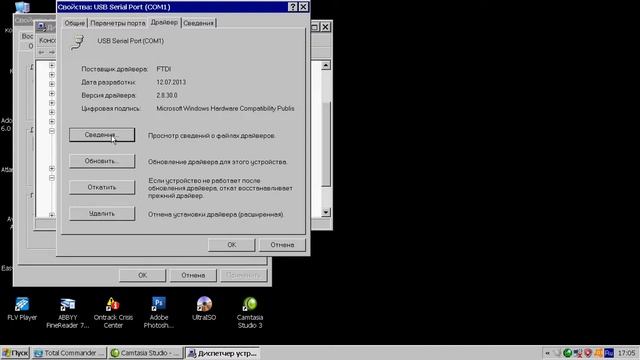The height and width of the screenshot is (360, 640).
Task: Click the Версия драйвера label
Action: (109, 95)
